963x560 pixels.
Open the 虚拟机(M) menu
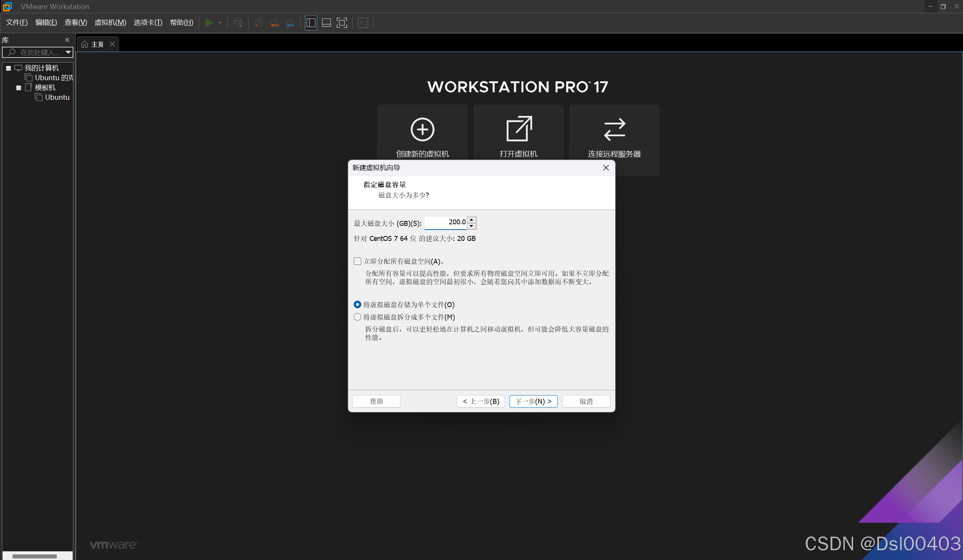coord(110,23)
